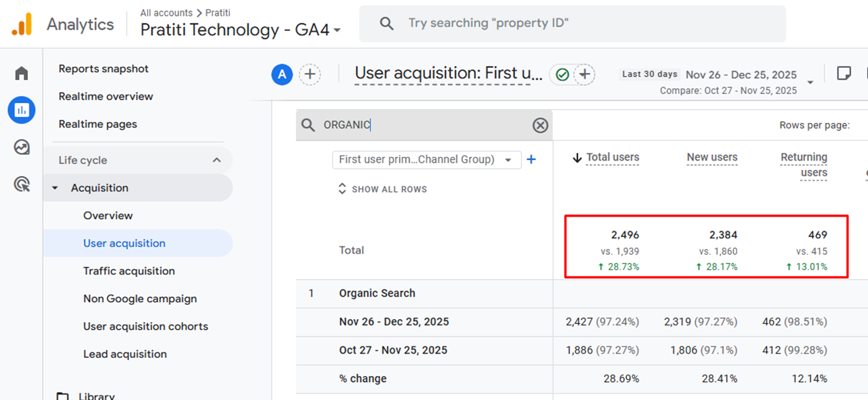
Task: Open the Advertising target icon
Action: pyautogui.click(x=22, y=184)
